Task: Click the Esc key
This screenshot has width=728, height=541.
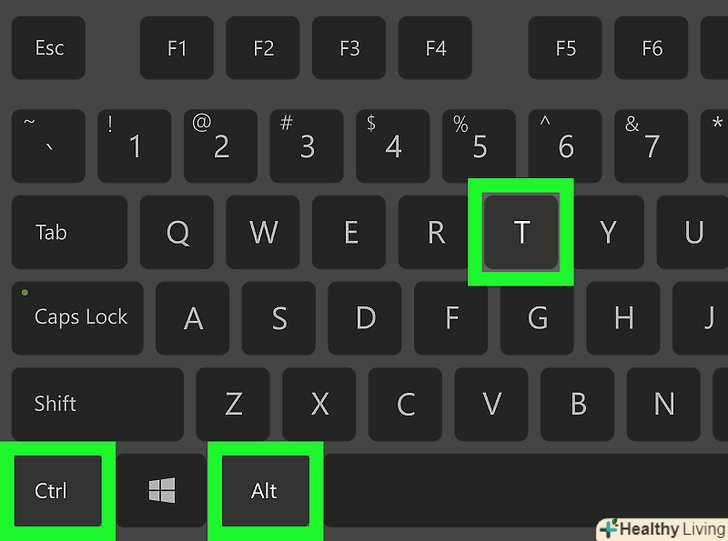Action: coord(48,48)
